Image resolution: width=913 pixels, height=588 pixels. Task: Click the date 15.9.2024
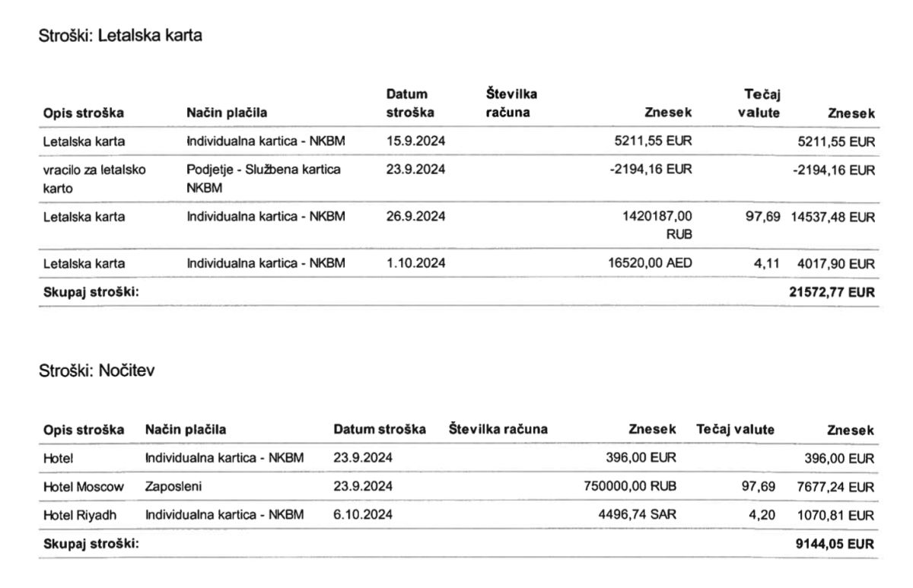tap(416, 141)
